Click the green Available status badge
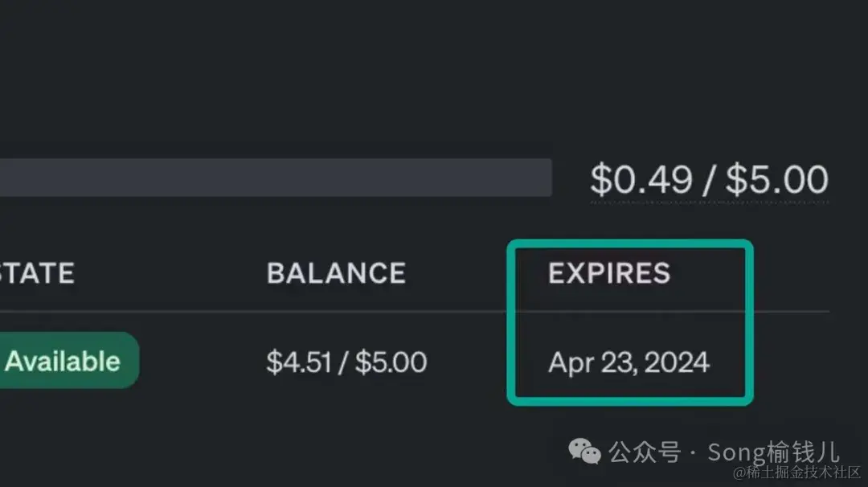The height and width of the screenshot is (487, 868). pos(64,361)
